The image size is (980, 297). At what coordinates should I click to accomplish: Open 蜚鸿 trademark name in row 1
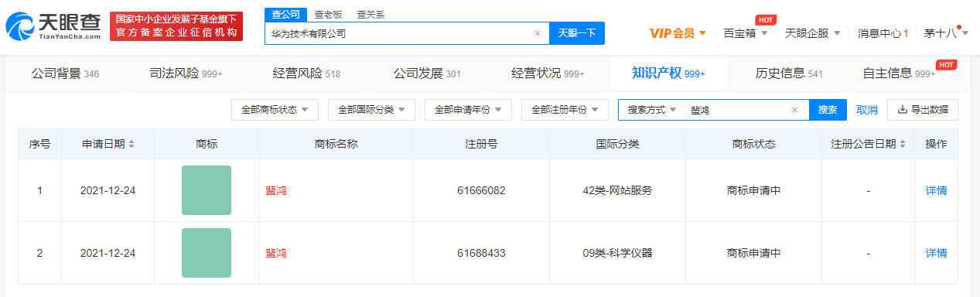(x=276, y=190)
